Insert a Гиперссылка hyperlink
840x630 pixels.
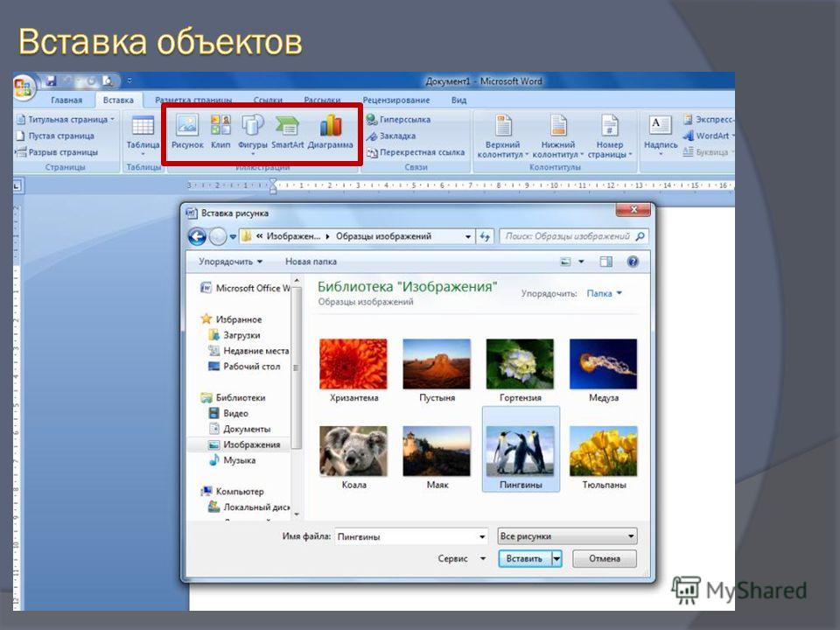(399, 120)
